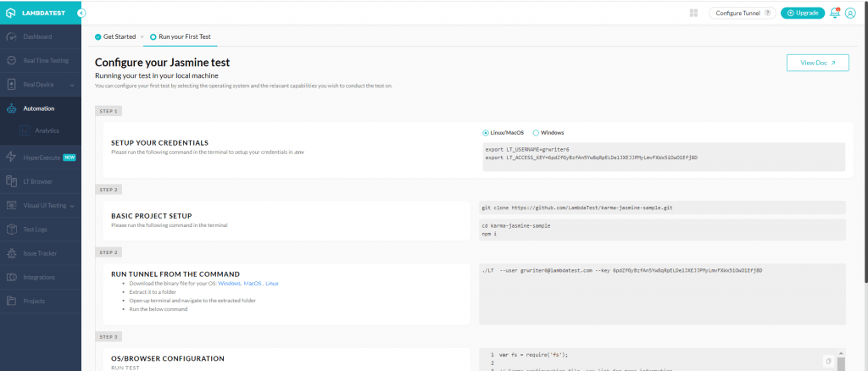Screen dimensions: 868x371
Task: Select the Run your First Test tab
Action: click(180, 37)
